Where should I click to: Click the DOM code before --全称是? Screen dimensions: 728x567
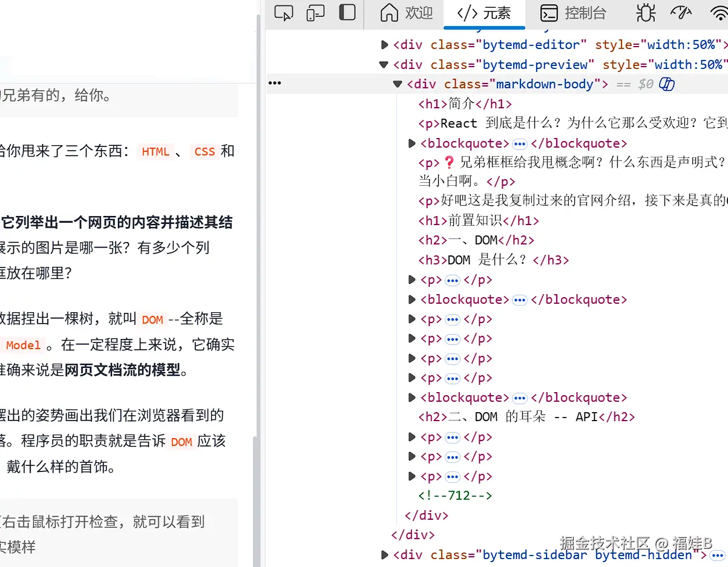click(152, 320)
